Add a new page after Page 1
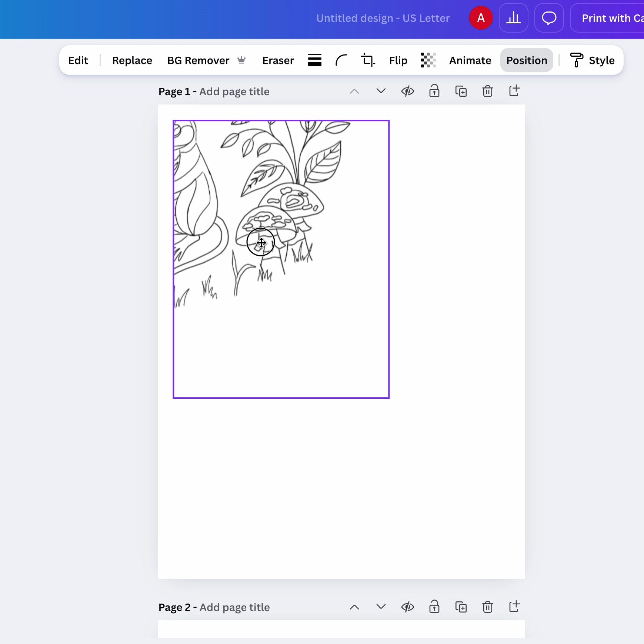Image resolution: width=644 pixels, height=644 pixels. [514, 91]
